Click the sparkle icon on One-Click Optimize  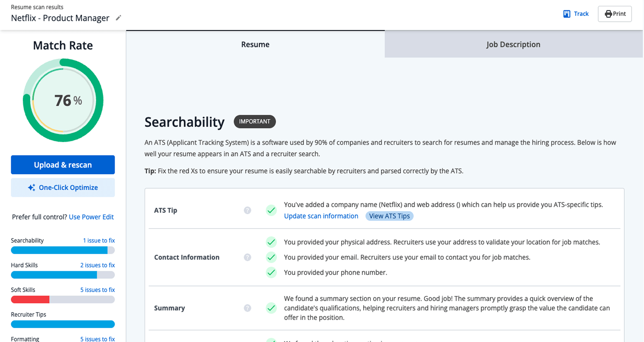click(x=32, y=188)
